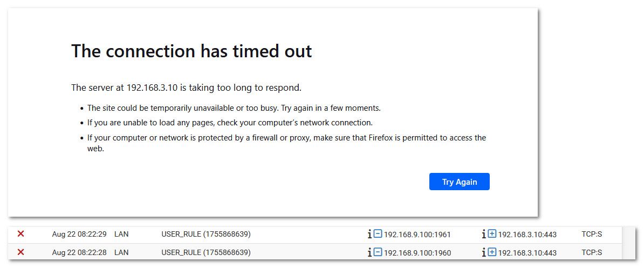
Task: Click destination info icon on 08:22:29 row
Action: click(x=484, y=234)
